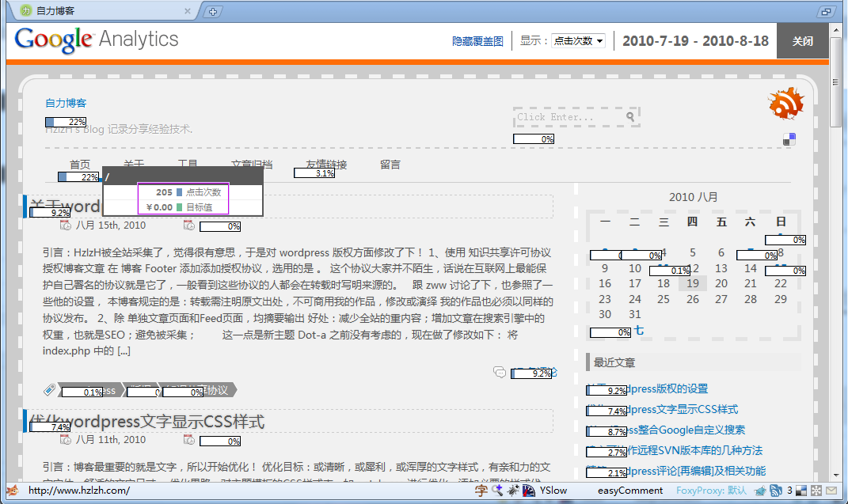Click the RSS subscription icon near the item count 3

(x=776, y=491)
